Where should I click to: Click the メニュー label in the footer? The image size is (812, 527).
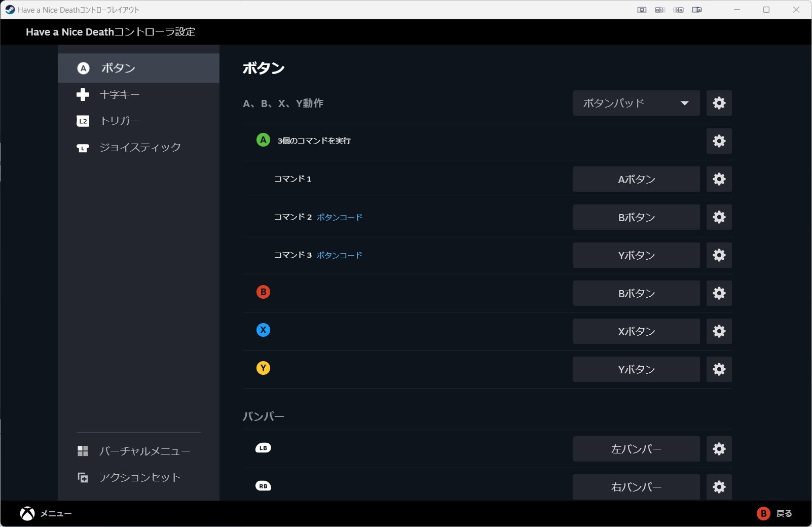pyautogui.click(x=56, y=514)
